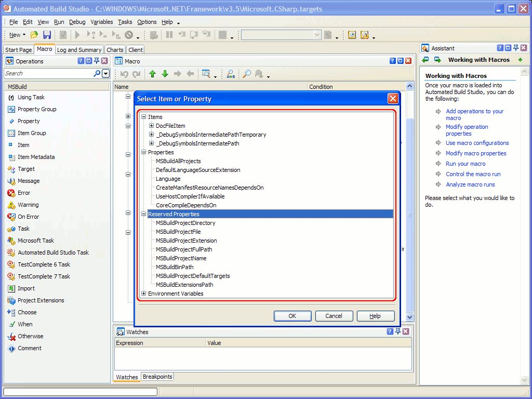
Task: Select the Project Extensions operation
Action: 41,300
